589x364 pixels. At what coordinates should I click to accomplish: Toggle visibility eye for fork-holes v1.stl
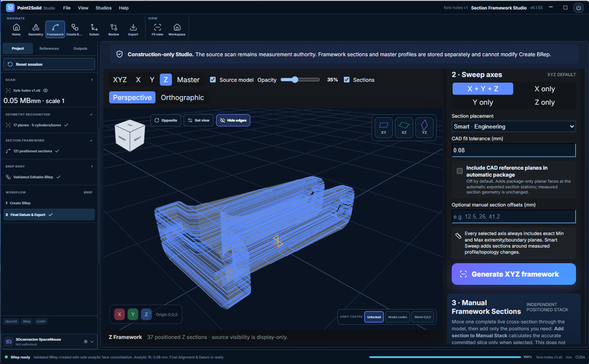coord(45,90)
